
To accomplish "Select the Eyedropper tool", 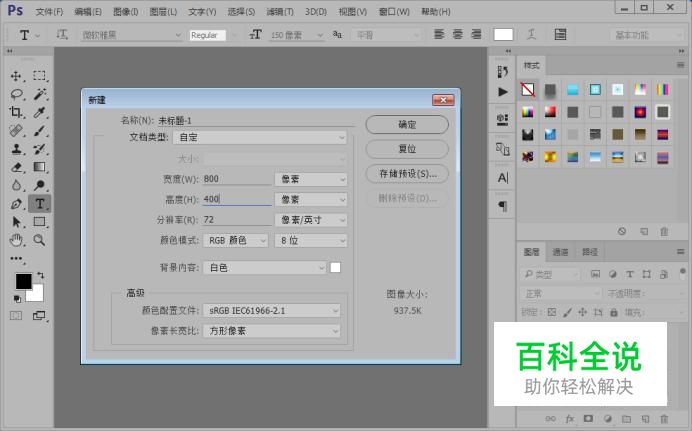I will coord(40,112).
